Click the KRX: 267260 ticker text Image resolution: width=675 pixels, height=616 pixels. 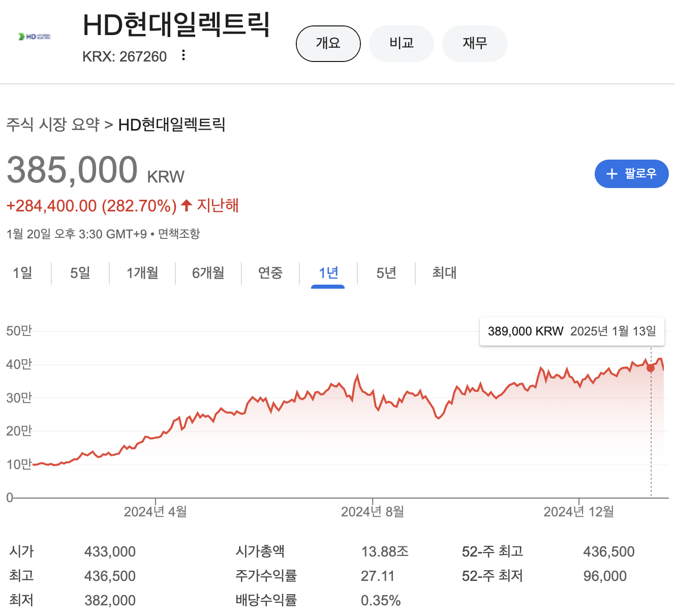pyautogui.click(x=125, y=56)
